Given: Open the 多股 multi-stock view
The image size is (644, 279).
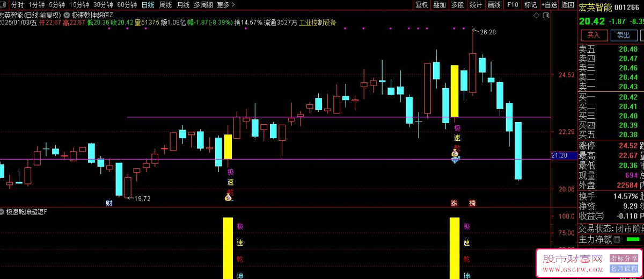Looking at the screenshot, I should (457, 5).
